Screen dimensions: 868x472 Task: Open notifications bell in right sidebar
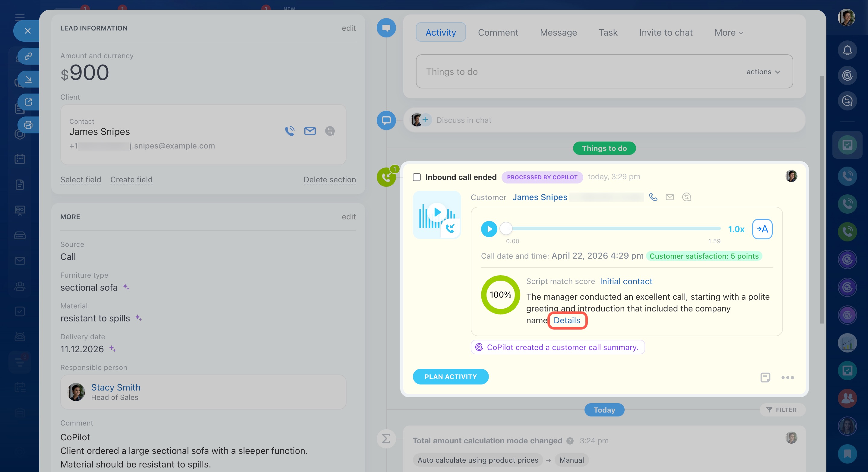click(x=847, y=50)
